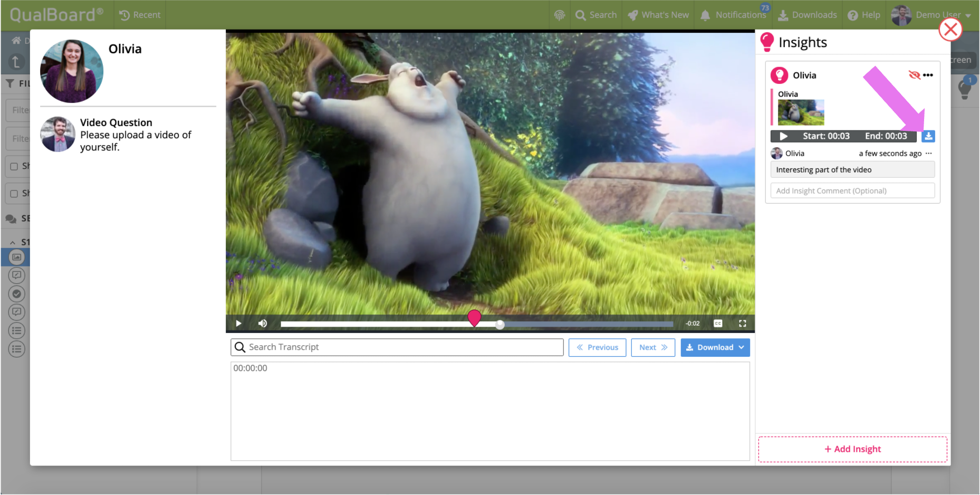Click Olivia's large profile photo
980x495 pixels.
pyautogui.click(x=72, y=71)
